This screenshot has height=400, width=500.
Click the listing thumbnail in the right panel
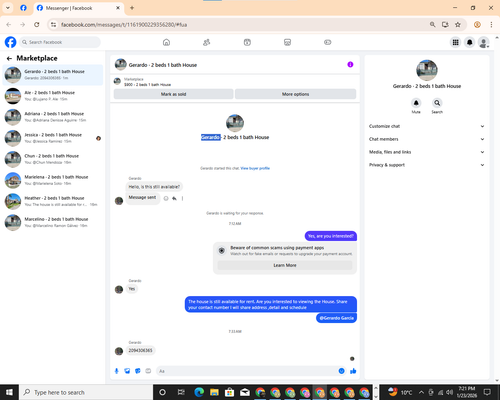click(427, 70)
